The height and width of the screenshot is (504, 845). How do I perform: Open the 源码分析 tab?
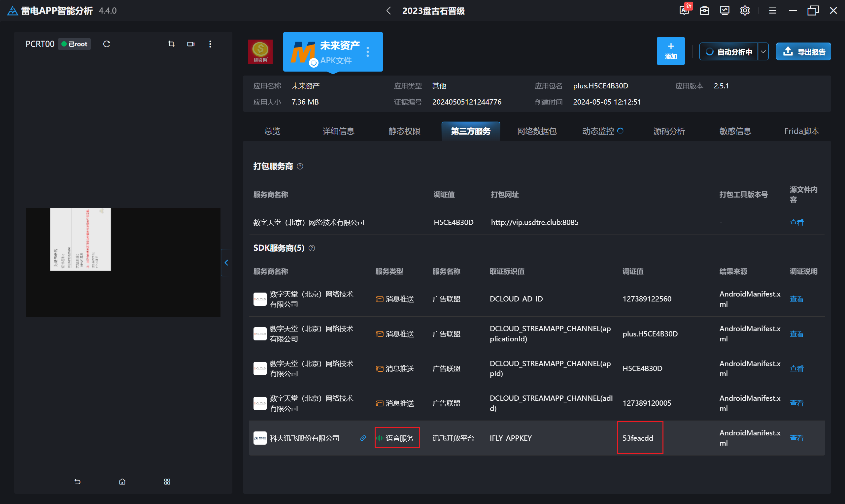pos(669,131)
